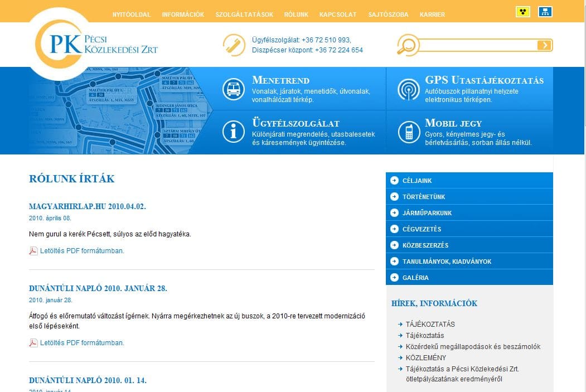Click the yellow high-contrast accessibility icon
Viewport: 586px width, 392px height.
click(522, 12)
